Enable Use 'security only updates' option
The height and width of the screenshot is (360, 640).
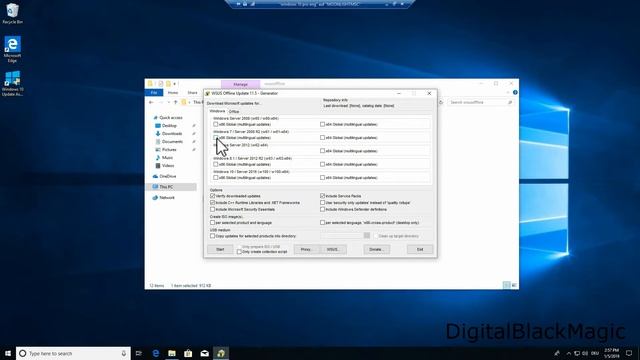click(322, 202)
